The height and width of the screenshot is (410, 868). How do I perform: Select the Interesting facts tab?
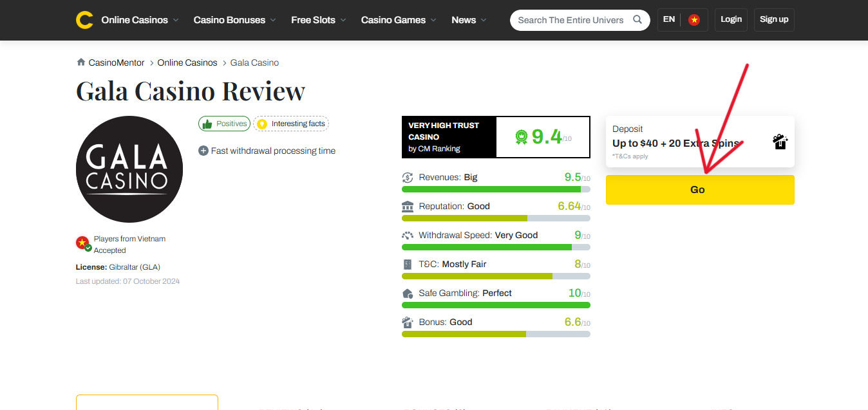[291, 124]
